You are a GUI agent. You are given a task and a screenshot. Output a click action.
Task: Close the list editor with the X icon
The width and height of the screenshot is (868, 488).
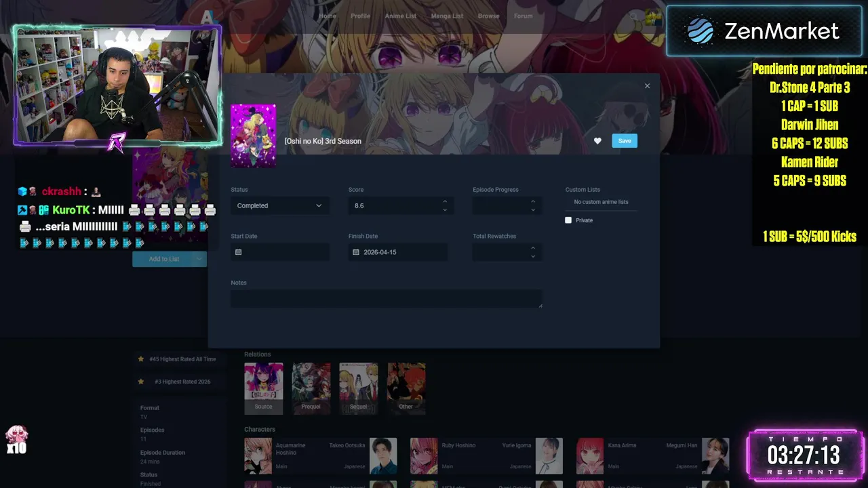click(x=647, y=86)
